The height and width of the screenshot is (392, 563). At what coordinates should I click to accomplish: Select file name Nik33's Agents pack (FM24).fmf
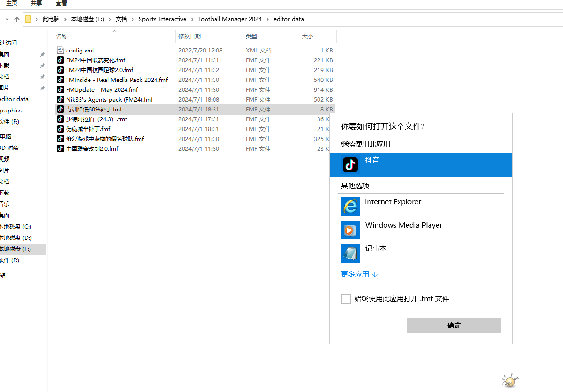pos(109,99)
